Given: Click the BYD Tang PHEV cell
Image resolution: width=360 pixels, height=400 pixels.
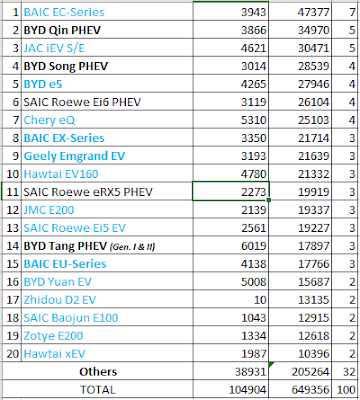Looking at the screenshot, I should (107, 246).
